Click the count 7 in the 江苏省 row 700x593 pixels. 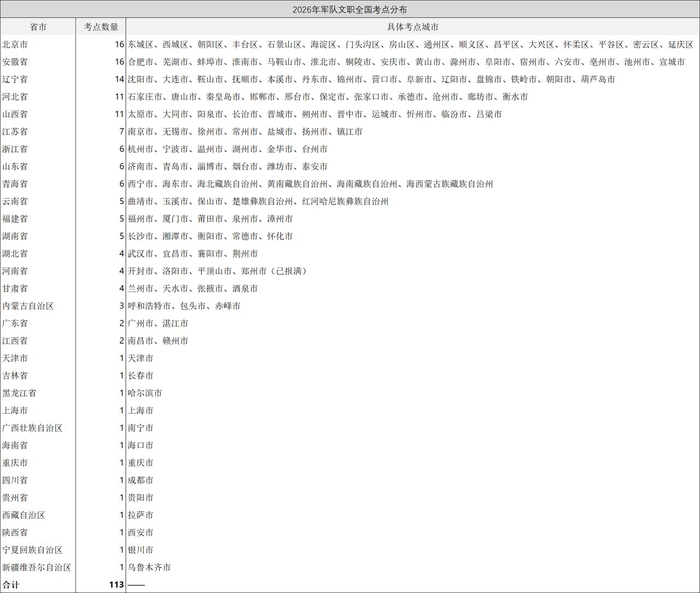pyautogui.click(x=122, y=132)
